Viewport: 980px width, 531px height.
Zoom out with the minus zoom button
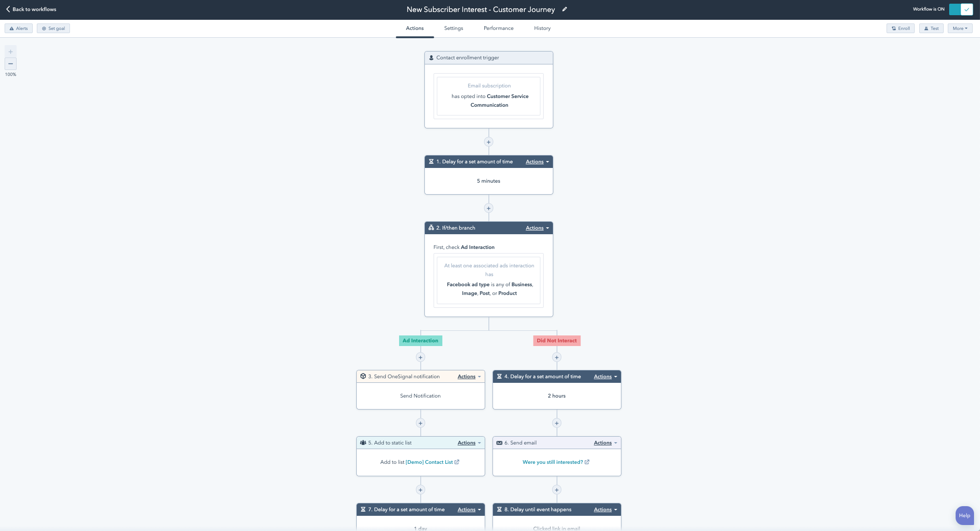[11, 63]
